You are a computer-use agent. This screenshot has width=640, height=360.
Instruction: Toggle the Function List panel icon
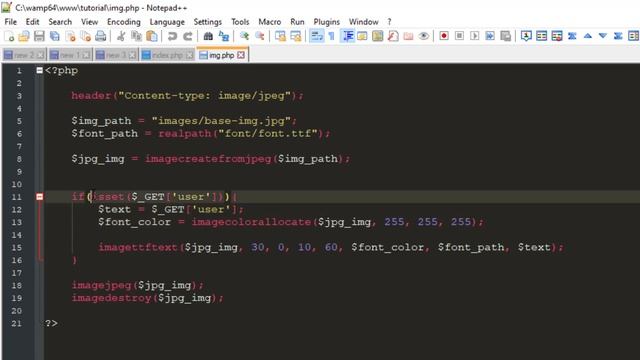point(393,36)
